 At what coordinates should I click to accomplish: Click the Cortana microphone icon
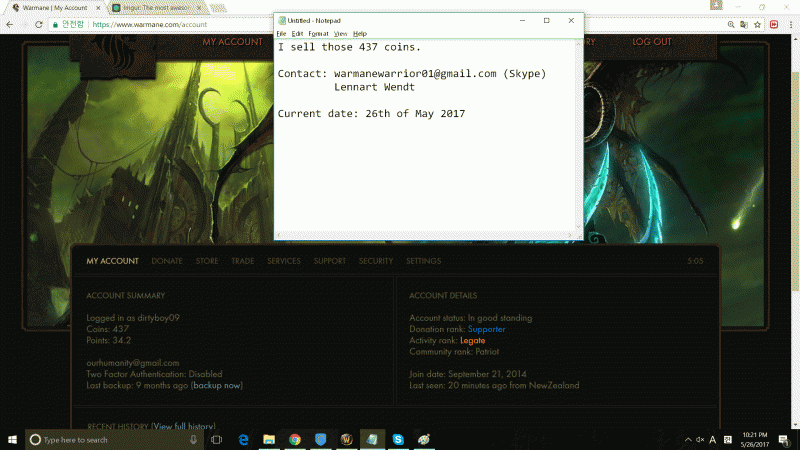(193, 439)
